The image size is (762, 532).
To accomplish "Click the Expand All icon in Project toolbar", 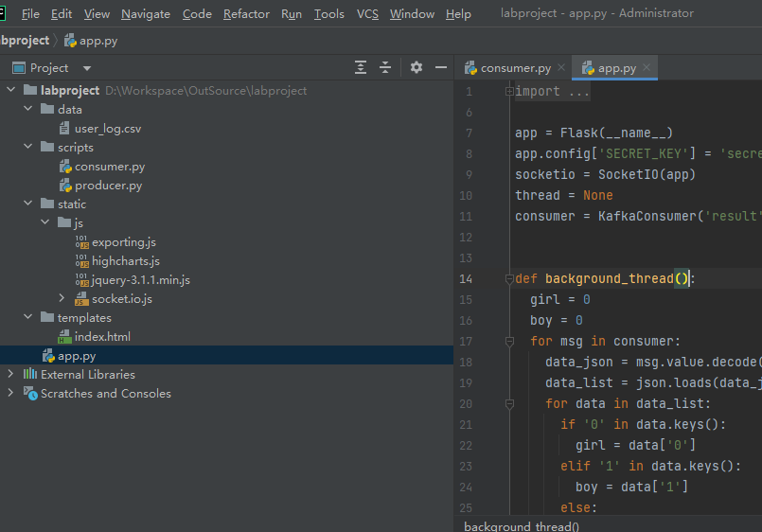I will pos(360,67).
